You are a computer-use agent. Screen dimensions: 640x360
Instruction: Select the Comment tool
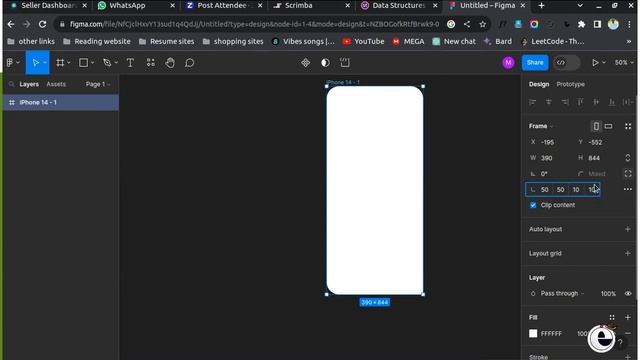click(189, 62)
